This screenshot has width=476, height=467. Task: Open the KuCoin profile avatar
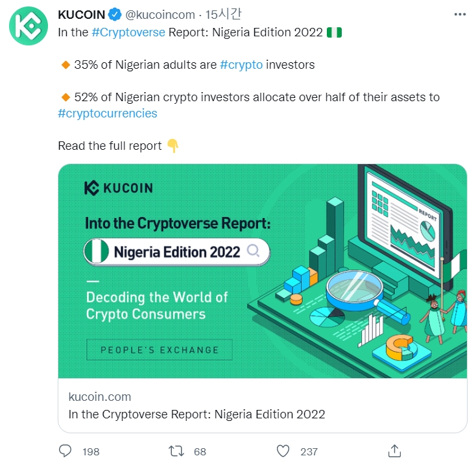[26, 26]
